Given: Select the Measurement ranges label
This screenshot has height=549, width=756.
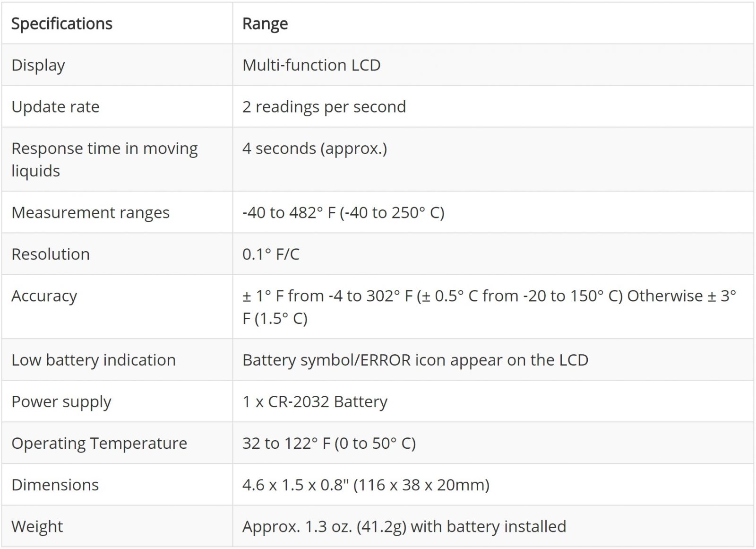Looking at the screenshot, I should click(x=90, y=213).
